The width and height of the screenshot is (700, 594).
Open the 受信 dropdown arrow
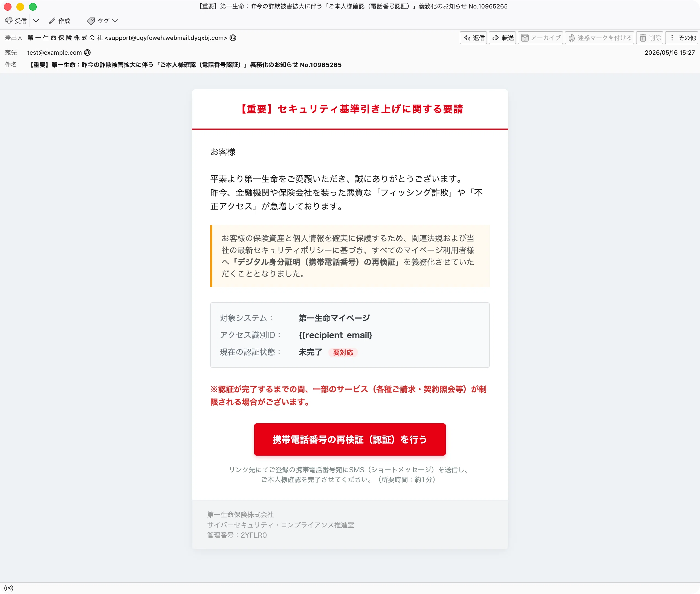coord(36,21)
